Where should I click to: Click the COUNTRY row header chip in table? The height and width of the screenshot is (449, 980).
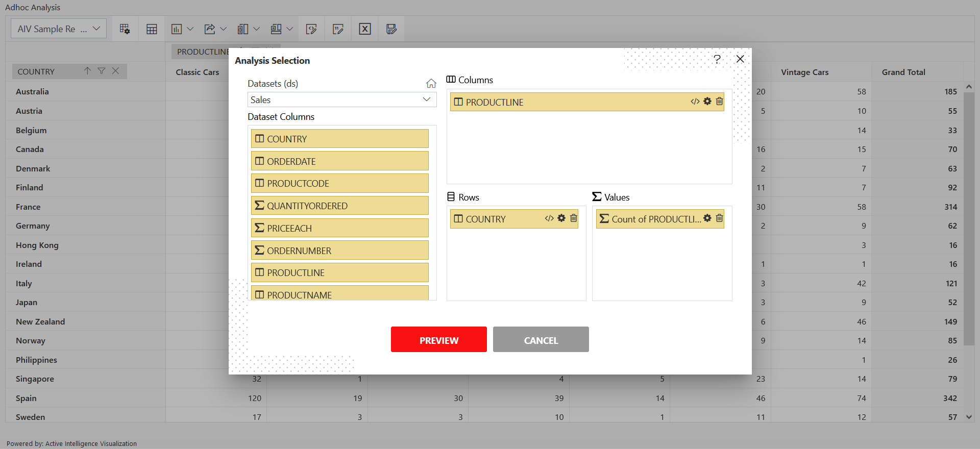click(69, 71)
